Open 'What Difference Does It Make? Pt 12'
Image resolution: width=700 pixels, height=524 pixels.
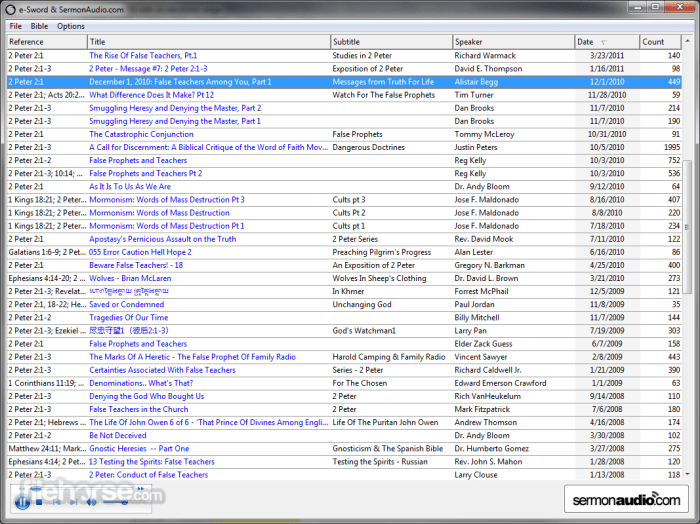click(x=151, y=95)
